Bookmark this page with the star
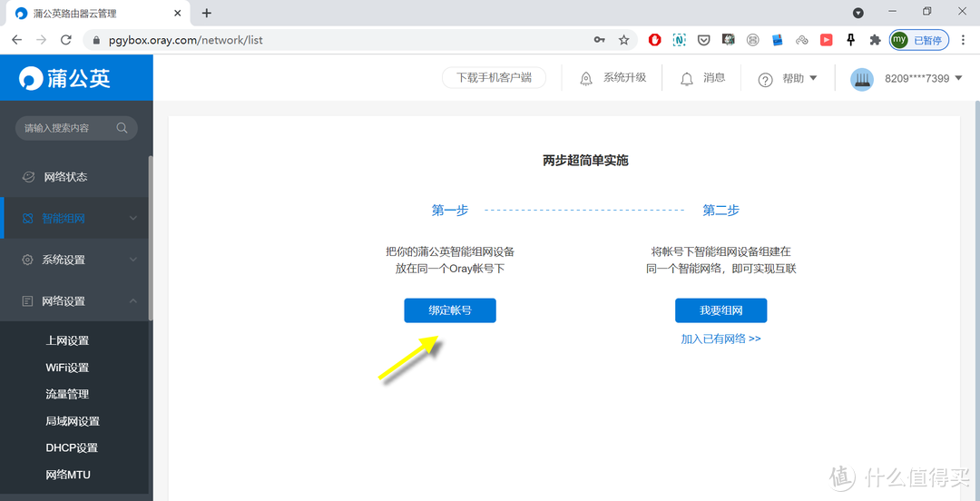 [623, 40]
